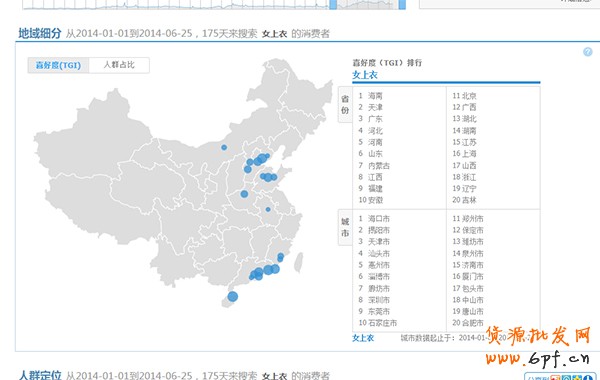Viewport: 600px width, 380px height.
Task: Select city rank 9 东莞市
Action: coord(374,311)
